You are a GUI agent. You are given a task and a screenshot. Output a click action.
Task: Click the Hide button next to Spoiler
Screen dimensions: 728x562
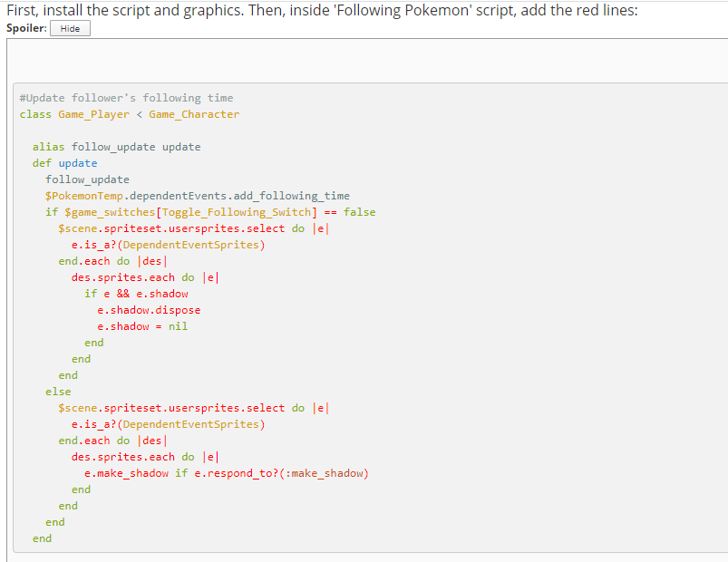(x=70, y=28)
